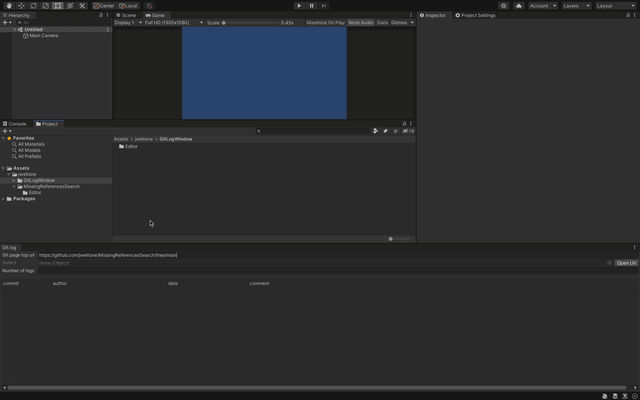Select the Project tab

(x=47, y=124)
